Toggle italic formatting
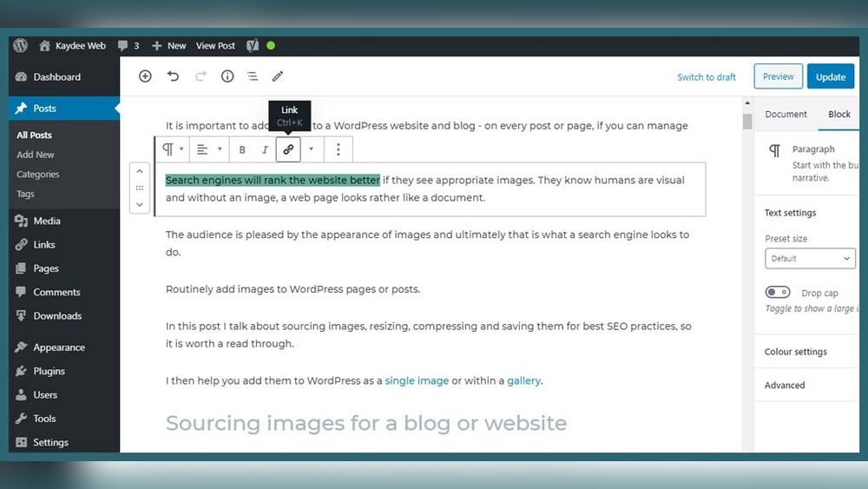This screenshot has height=489, width=868. (265, 149)
